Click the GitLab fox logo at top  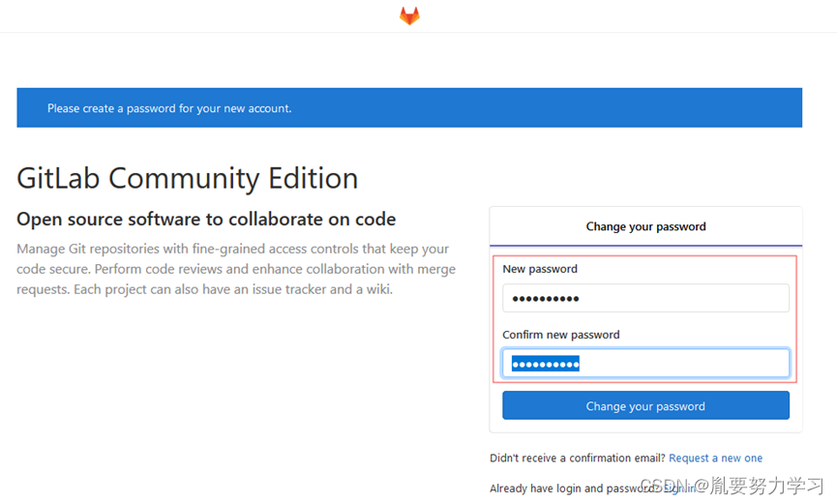409,15
